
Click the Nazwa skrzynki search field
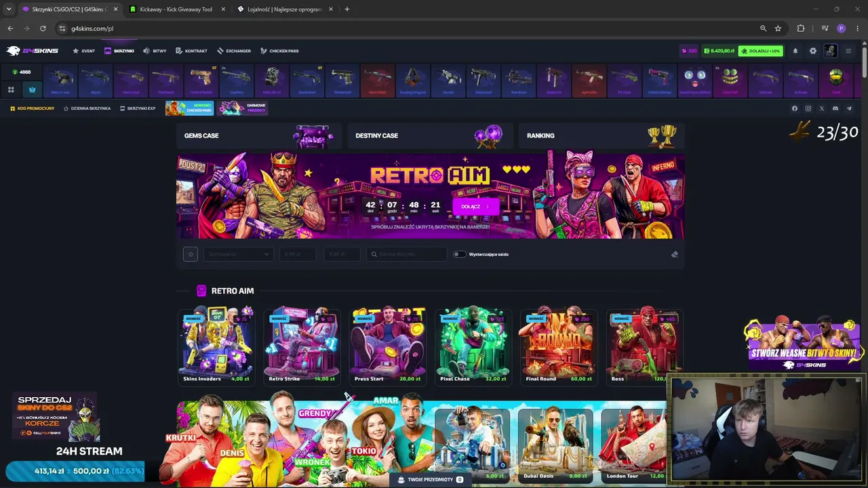(406, 254)
